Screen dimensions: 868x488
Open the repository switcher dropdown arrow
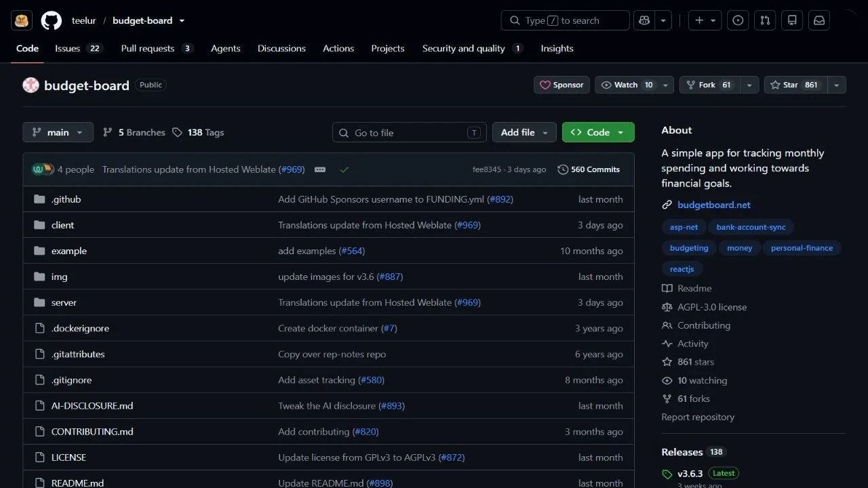(182, 21)
